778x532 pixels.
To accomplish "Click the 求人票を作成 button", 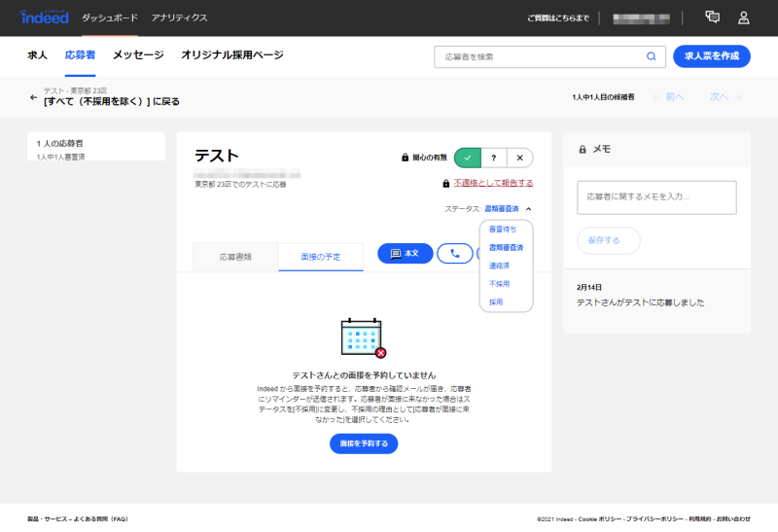I will coord(712,56).
